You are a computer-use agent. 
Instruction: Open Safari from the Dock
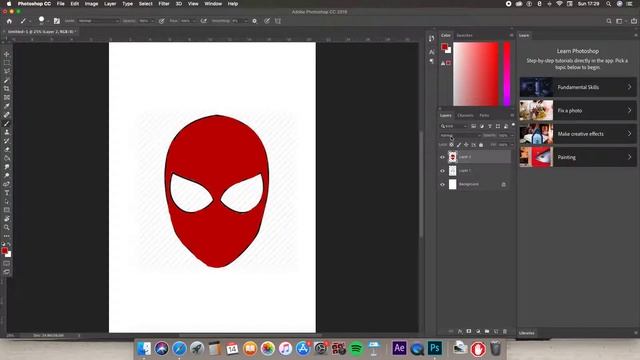click(179, 349)
